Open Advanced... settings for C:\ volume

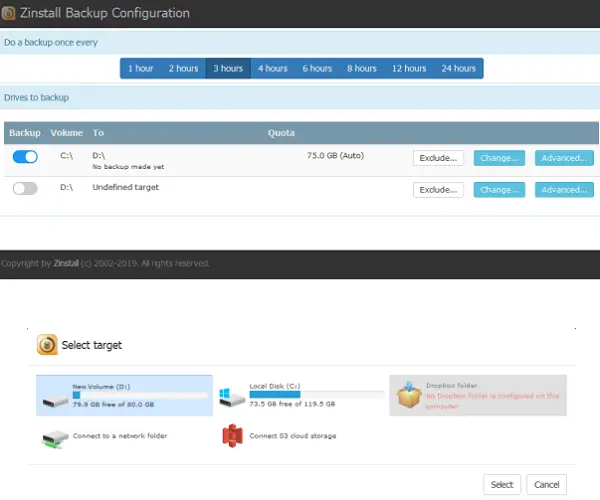click(x=564, y=158)
